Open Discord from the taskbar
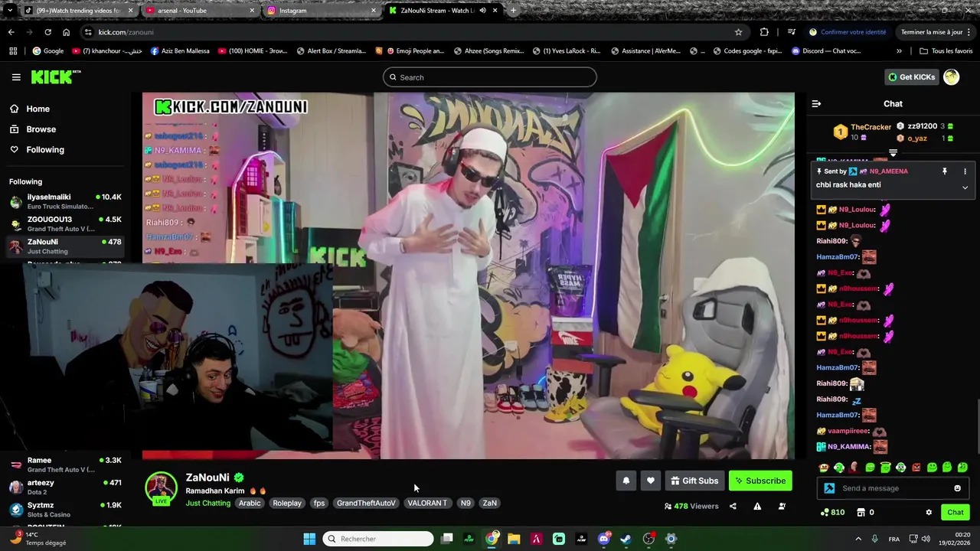Image resolution: width=980 pixels, height=551 pixels. [603, 539]
